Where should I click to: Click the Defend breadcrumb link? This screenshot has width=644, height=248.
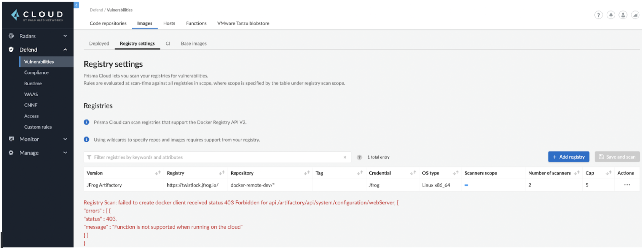pyautogui.click(x=96, y=10)
